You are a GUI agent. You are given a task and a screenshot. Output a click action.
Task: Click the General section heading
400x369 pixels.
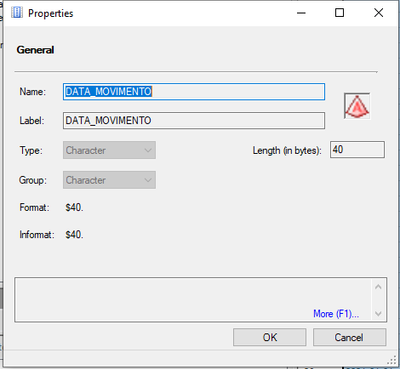point(35,50)
